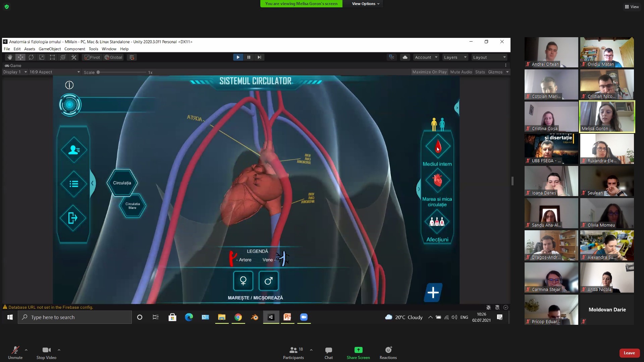Select the Unity Rotate tool
Screen dimensions: 644x362
[x=31, y=57]
